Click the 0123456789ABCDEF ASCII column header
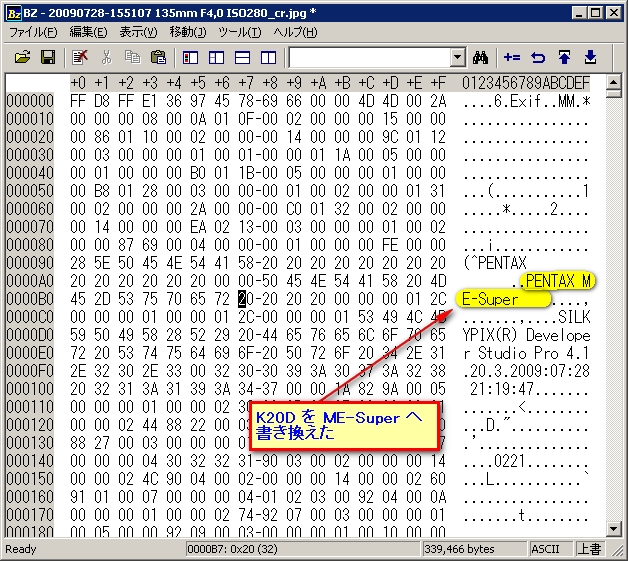Screen dimensions: 628x561 (526, 83)
